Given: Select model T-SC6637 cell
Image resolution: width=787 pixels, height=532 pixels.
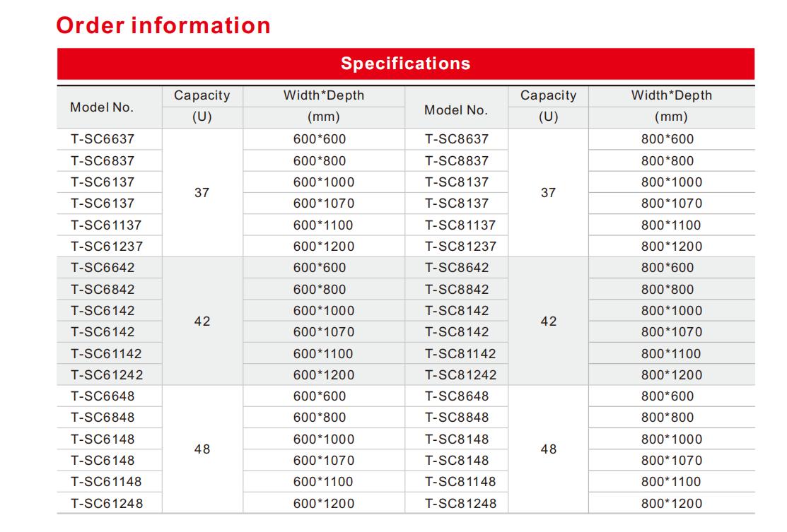Looking at the screenshot, I should point(103,139).
